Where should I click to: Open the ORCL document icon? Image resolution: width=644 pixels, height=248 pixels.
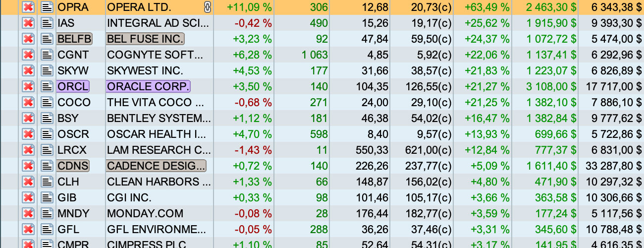[x=47, y=87]
